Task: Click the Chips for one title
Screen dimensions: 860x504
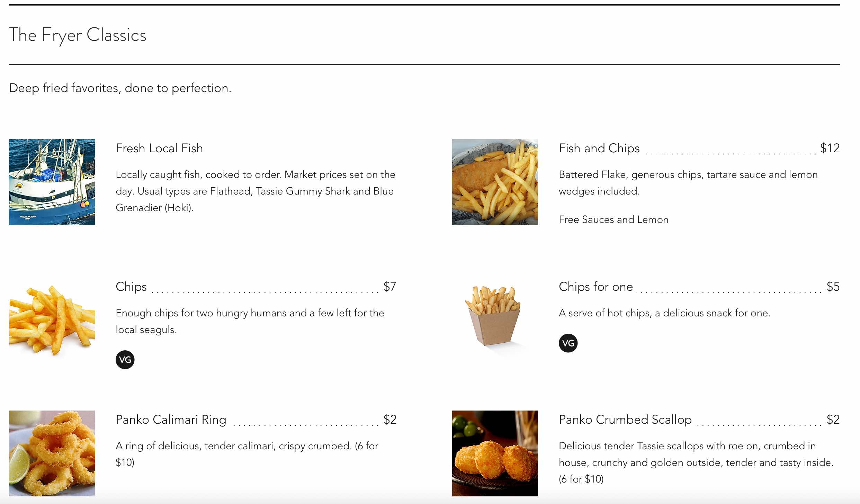Action: (x=596, y=287)
